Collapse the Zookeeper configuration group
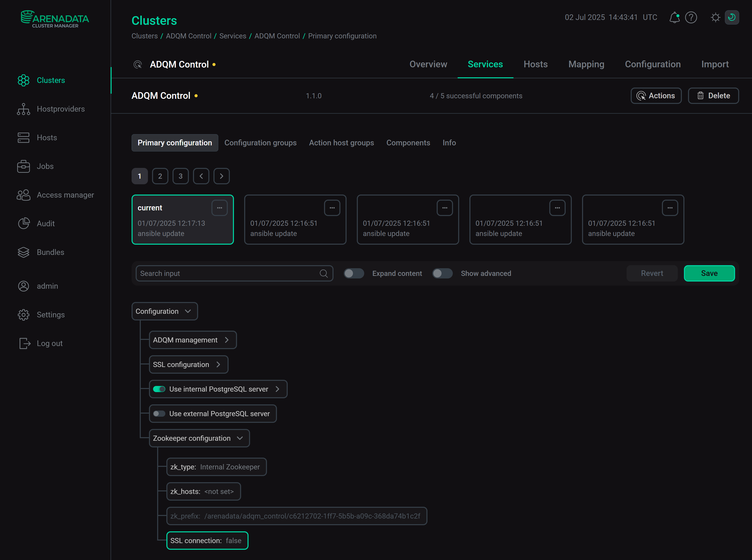Screen dimensions: 752x560 (240, 438)
